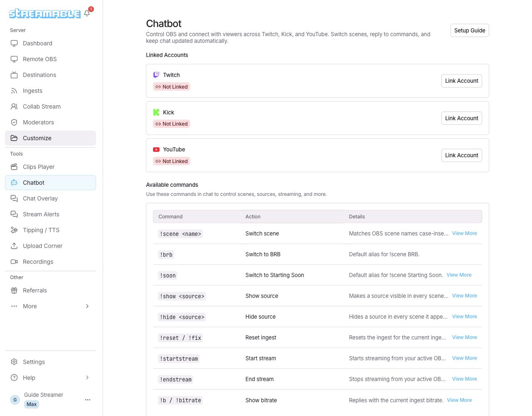Open the Setup Guide
The image size is (532, 416).
tap(470, 30)
